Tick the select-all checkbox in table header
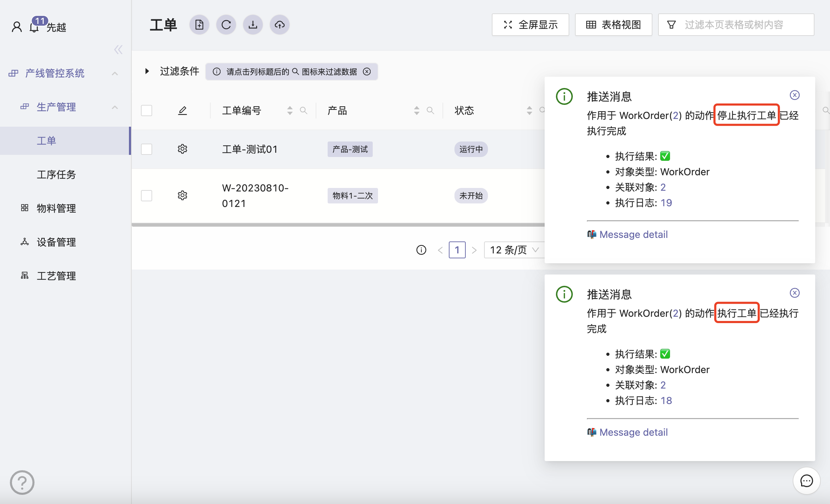This screenshot has height=504, width=830. point(147,111)
